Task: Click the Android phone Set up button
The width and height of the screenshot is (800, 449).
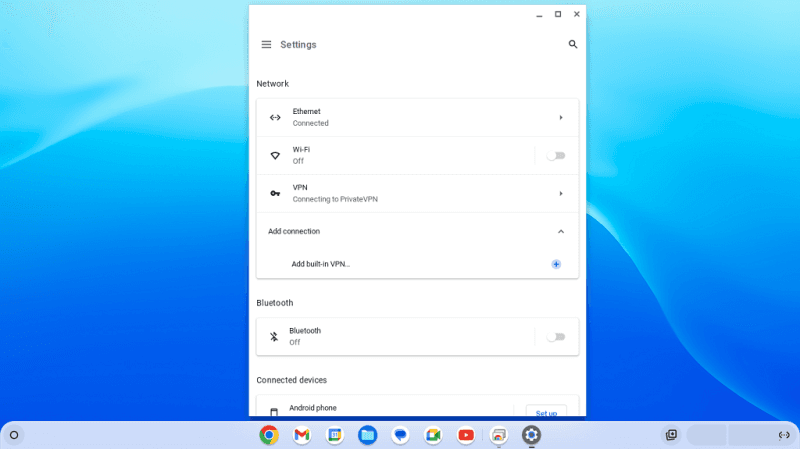Action: tap(546, 412)
